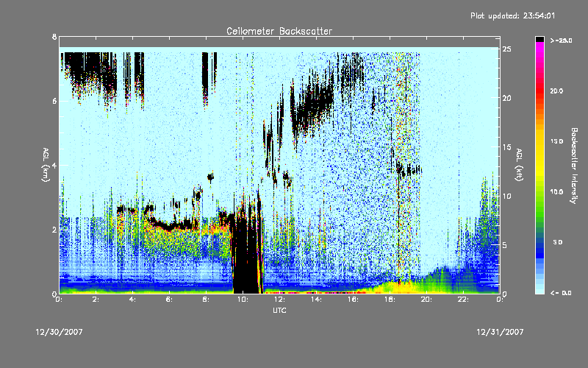Click the 2: hour tick on time axis
This screenshot has height=368, width=588.
96,300
